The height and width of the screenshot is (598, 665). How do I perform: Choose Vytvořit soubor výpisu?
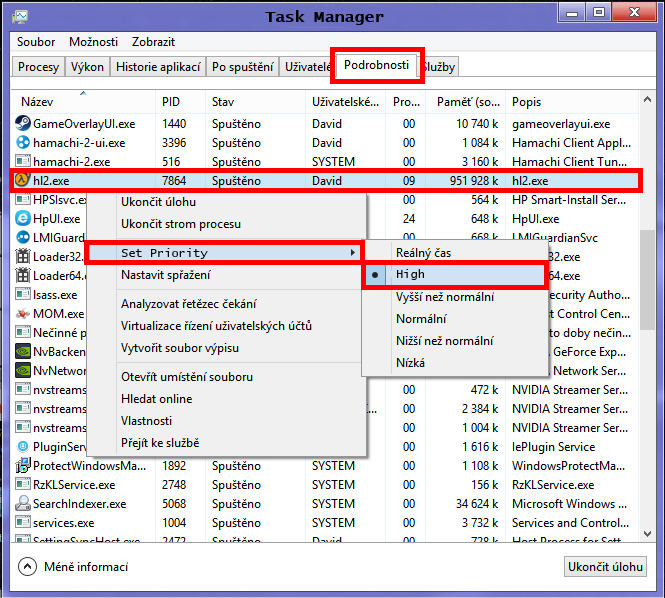point(226,348)
